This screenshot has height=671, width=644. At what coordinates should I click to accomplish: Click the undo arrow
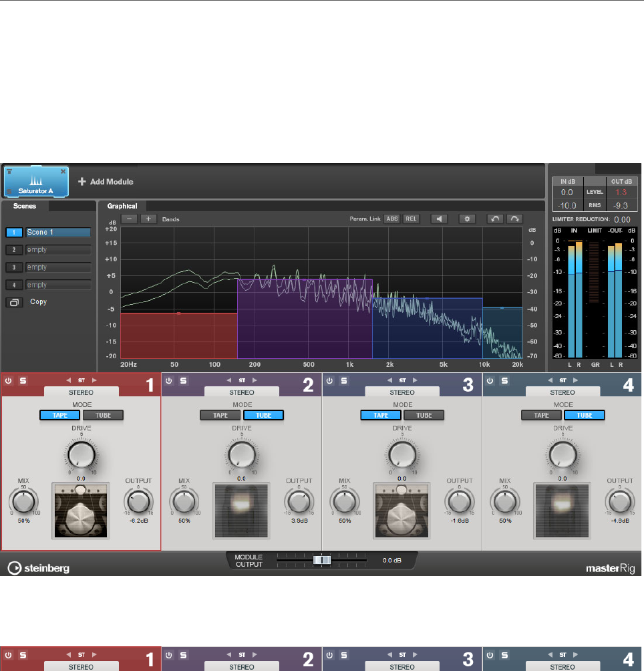point(495,219)
